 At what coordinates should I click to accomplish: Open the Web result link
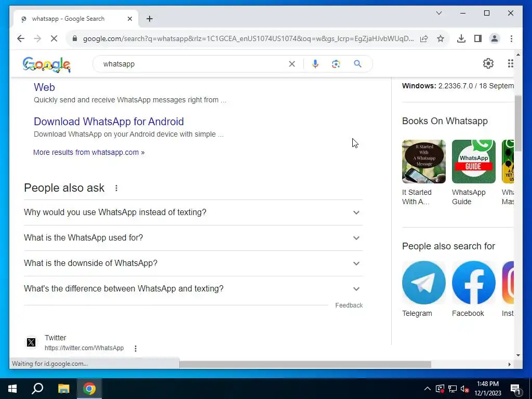tap(44, 87)
